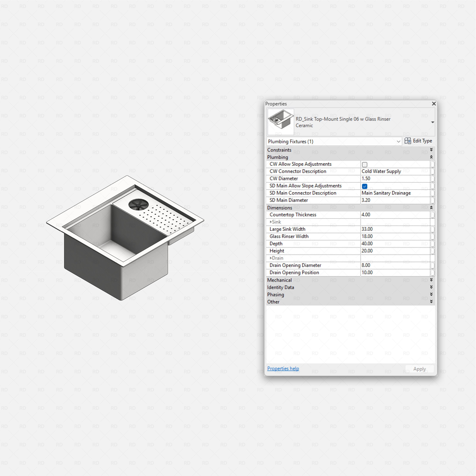This screenshot has height=476, width=476.
Task: Expand the Identity Data section
Action: click(x=431, y=287)
